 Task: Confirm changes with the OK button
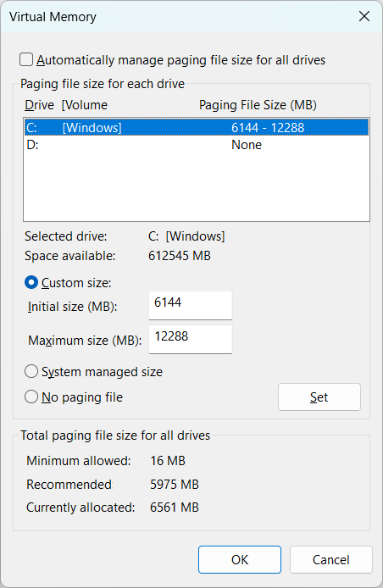tap(240, 559)
